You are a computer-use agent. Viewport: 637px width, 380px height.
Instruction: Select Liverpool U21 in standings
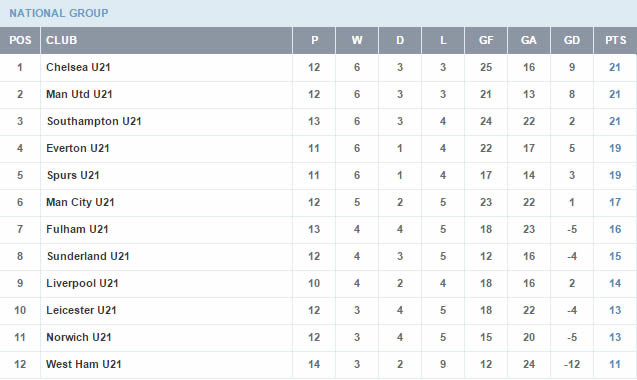click(82, 283)
